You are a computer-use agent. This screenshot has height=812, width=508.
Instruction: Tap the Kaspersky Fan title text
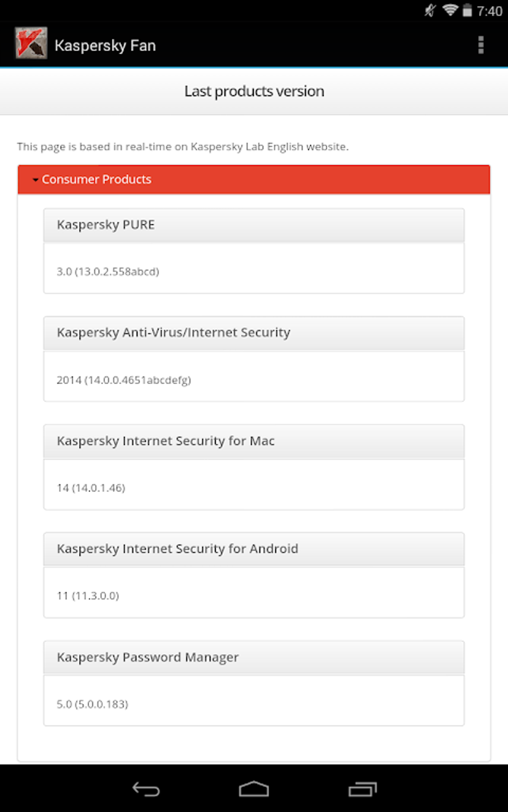click(x=105, y=46)
